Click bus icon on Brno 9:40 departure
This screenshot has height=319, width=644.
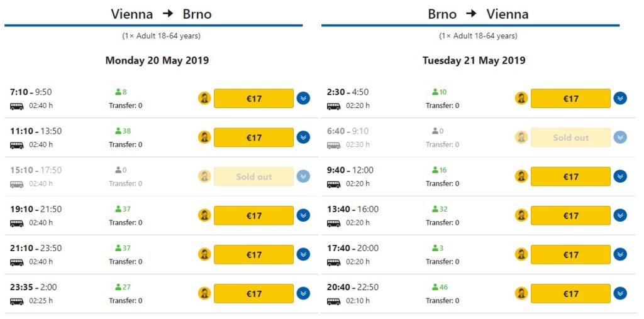333,184
